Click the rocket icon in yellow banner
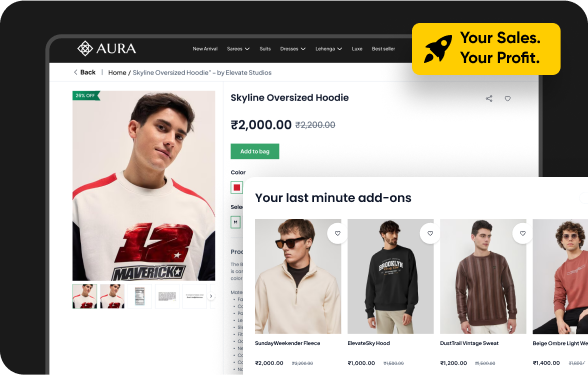The image size is (588, 375). (438, 49)
